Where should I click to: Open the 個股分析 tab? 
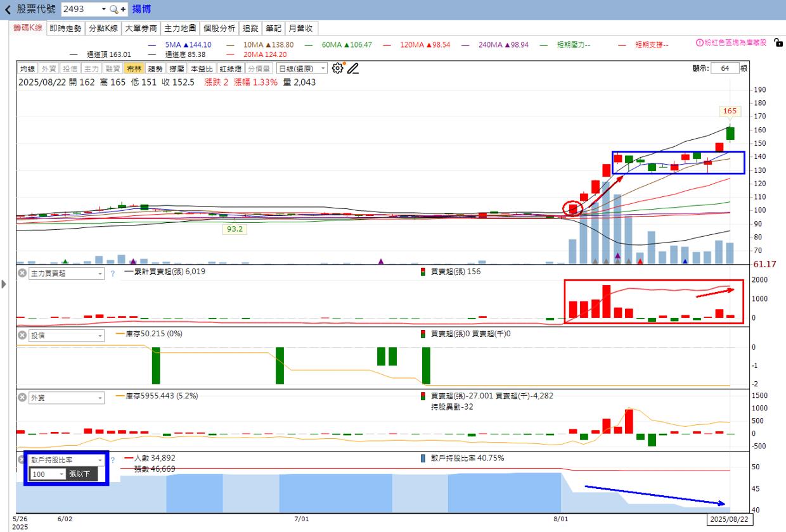(x=219, y=28)
